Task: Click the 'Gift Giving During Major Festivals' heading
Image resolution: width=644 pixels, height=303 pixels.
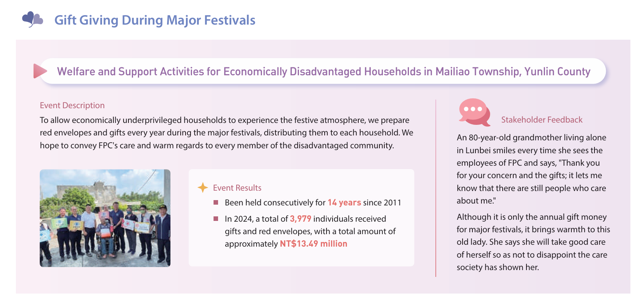Action: pos(155,20)
